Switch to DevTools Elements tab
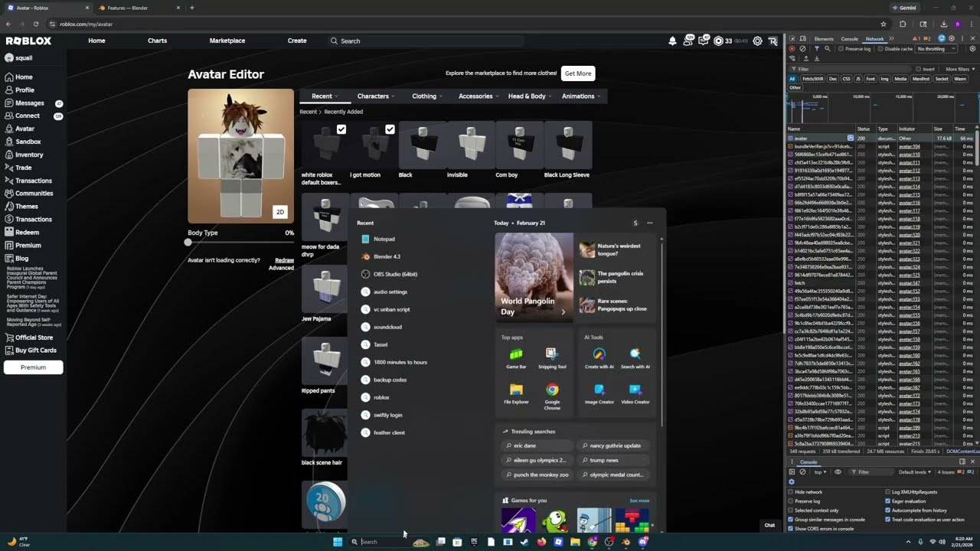The image size is (980, 551). (x=824, y=38)
